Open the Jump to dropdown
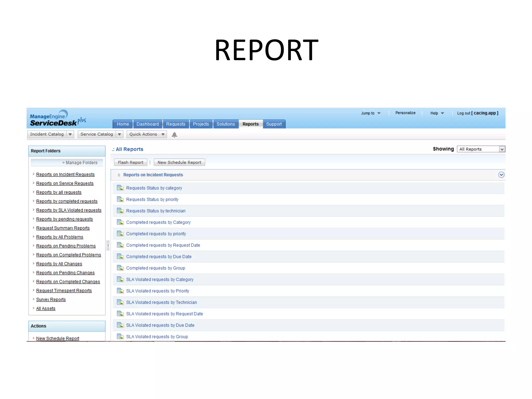 371,113
